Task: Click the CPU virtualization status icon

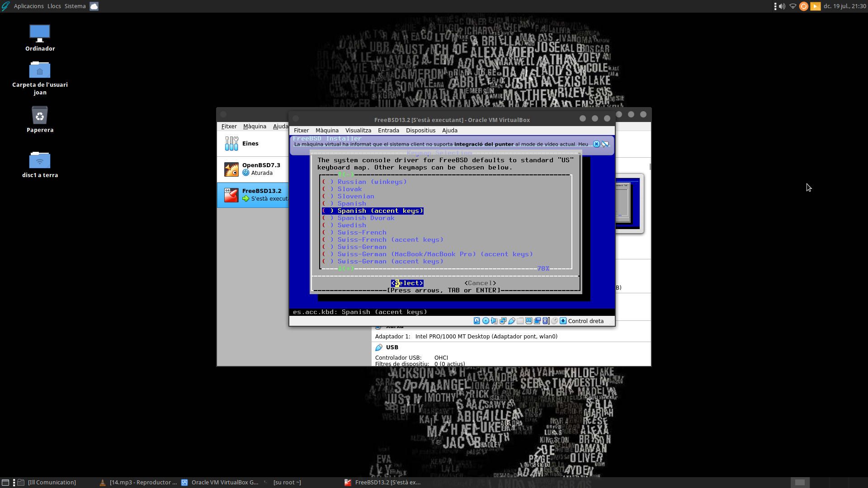Action: [x=546, y=321]
